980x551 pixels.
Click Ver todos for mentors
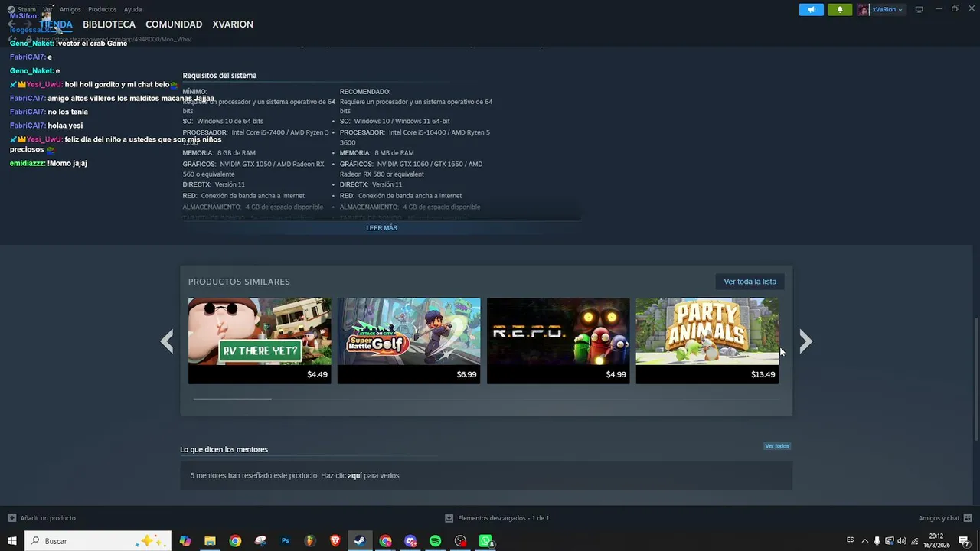pos(776,446)
